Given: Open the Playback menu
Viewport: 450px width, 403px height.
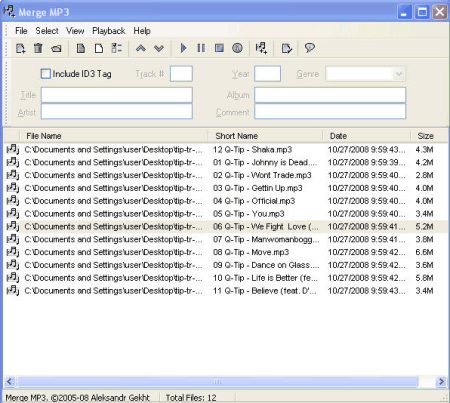Looking at the screenshot, I should (x=109, y=31).
